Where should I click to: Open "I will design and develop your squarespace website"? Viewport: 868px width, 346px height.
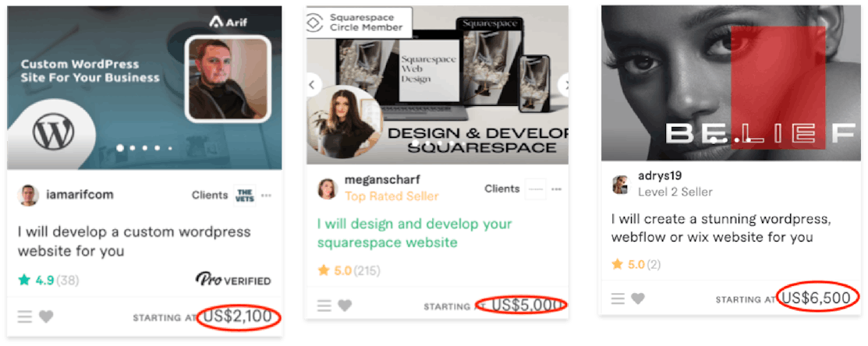click(415, 233)
